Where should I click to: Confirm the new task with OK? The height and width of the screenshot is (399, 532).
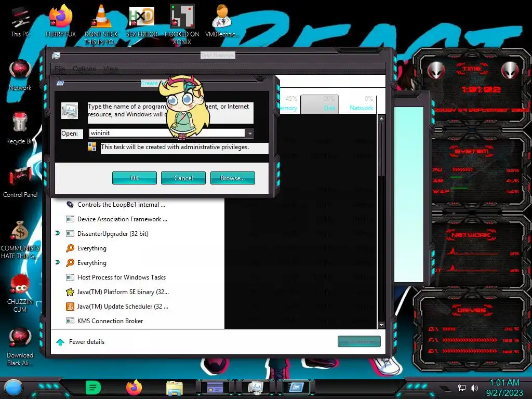(x=135, y=178)
